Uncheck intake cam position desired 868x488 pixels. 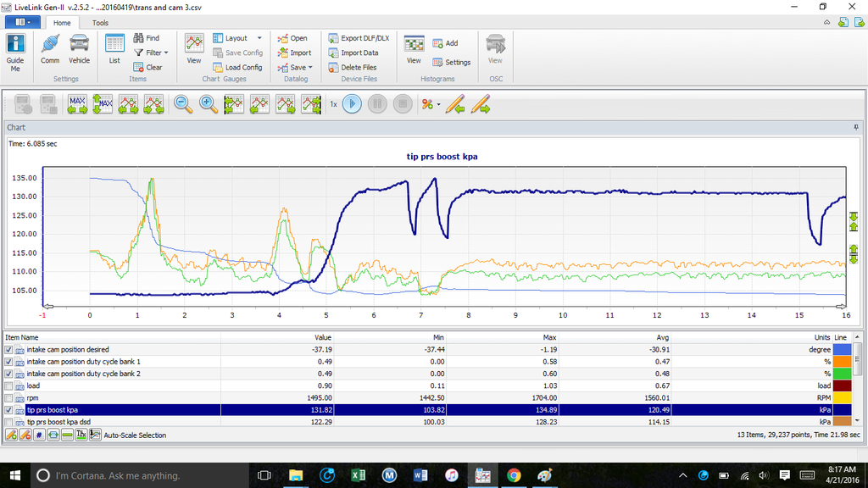point(8,350)
